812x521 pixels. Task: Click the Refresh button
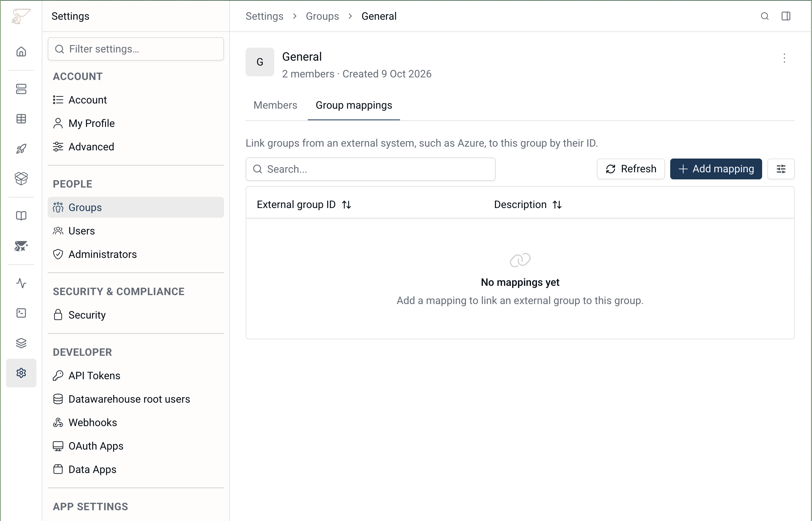(x=631, y=169)
